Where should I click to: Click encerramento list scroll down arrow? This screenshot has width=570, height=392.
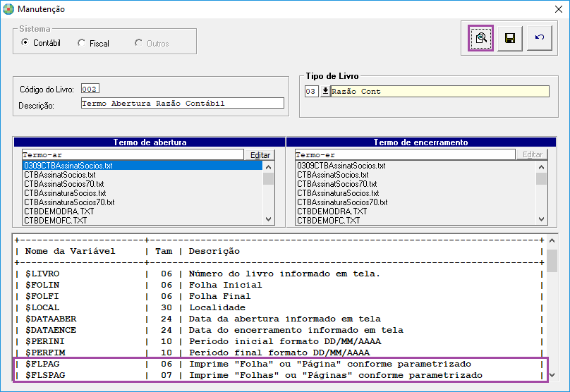click(541, 219)
